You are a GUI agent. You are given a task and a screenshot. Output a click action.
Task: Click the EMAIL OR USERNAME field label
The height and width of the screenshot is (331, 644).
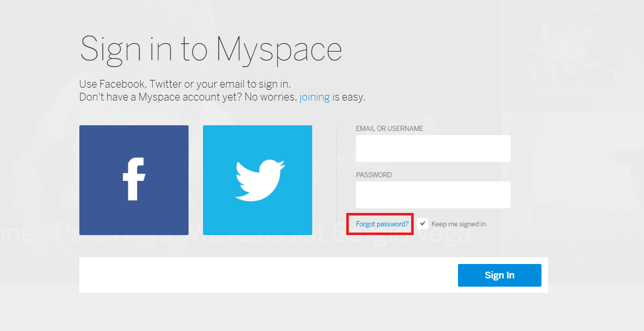click(x=389, y=128)
